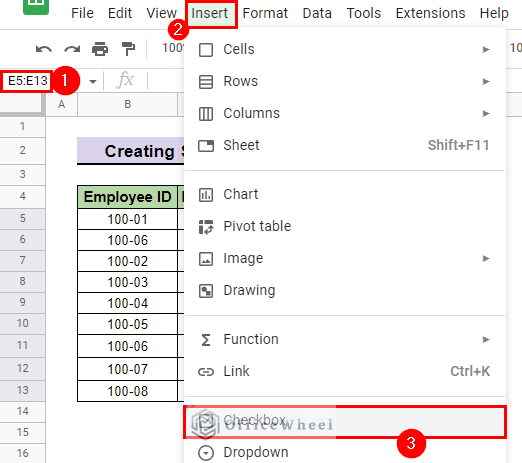
Task: Click the Cells square icon
Action: coord(206,50)
